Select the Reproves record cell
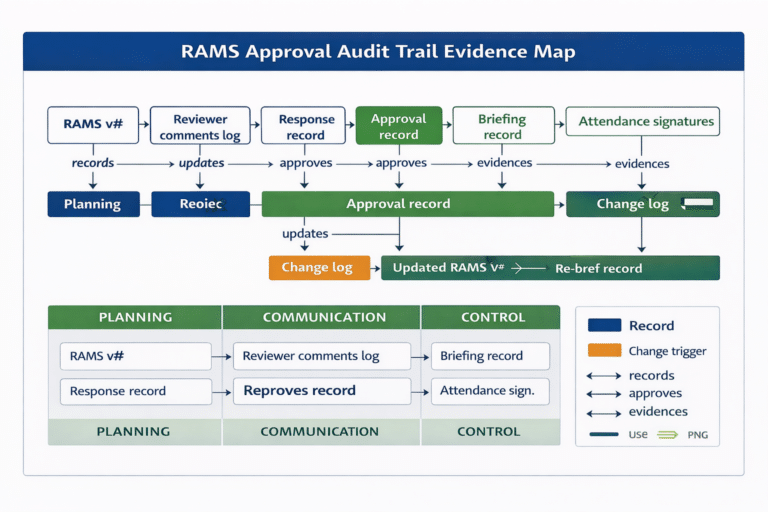The image size is (768, 512). 322,391
